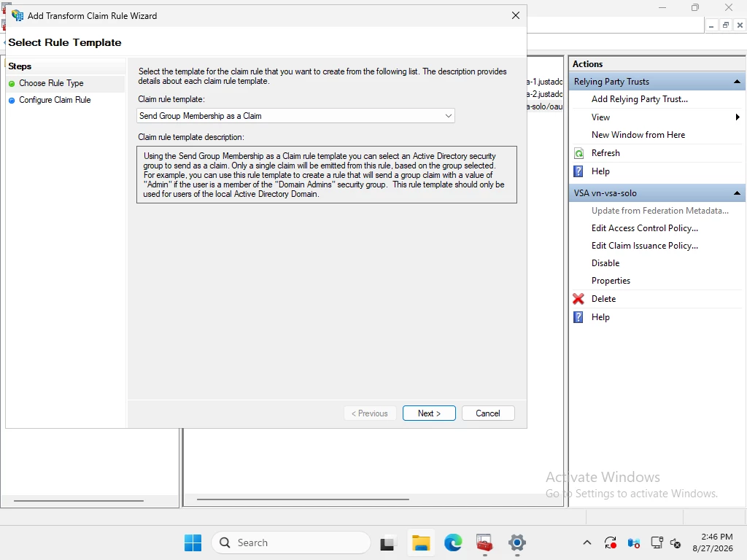
Task: Close the wizard dialog with X
Action: point(516,16)
